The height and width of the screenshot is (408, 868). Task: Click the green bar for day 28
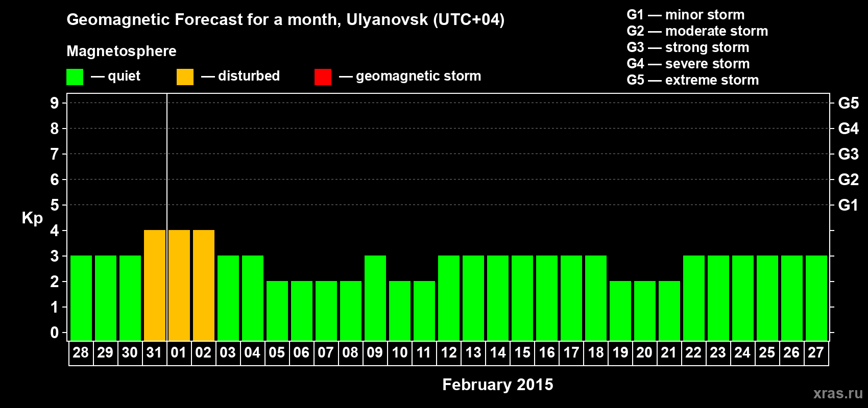[81, 298]
